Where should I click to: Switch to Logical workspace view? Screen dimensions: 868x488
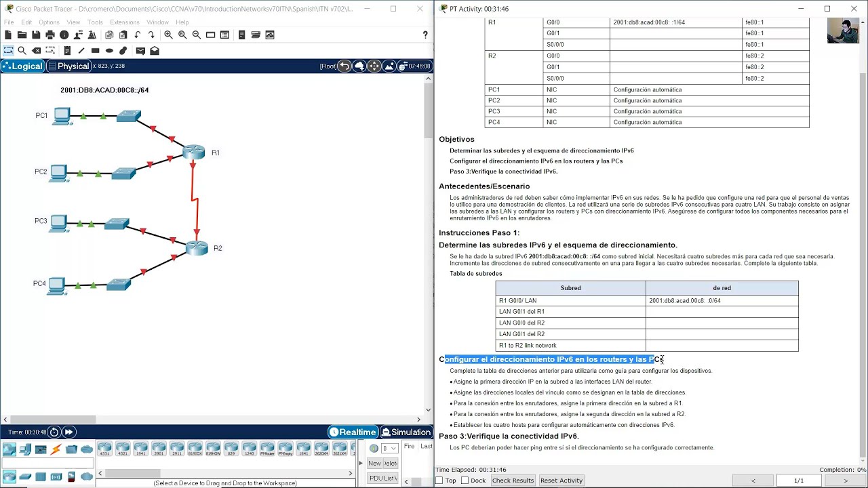23,66
